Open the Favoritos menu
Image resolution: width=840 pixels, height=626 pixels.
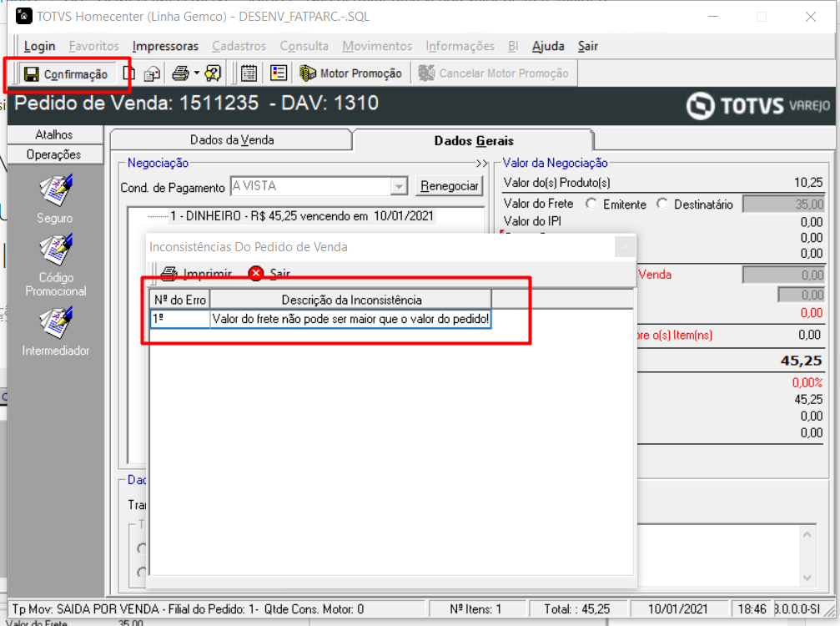coord(93,46)
